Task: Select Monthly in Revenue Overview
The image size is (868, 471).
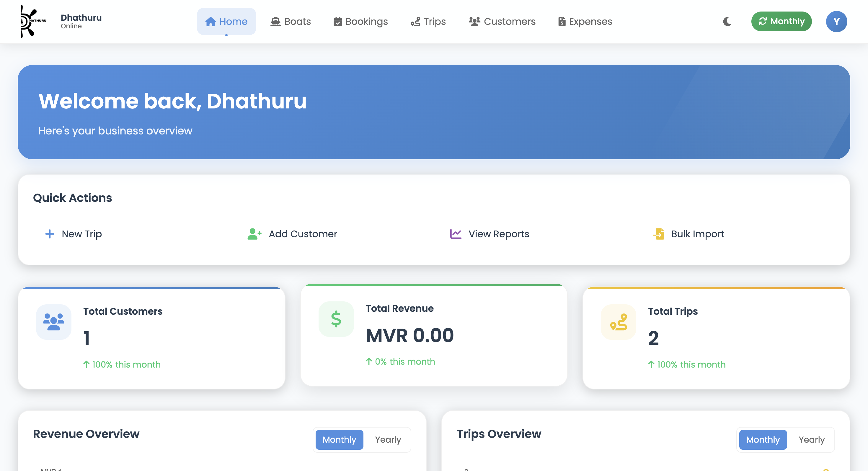Action: click(x=339, y=439)
